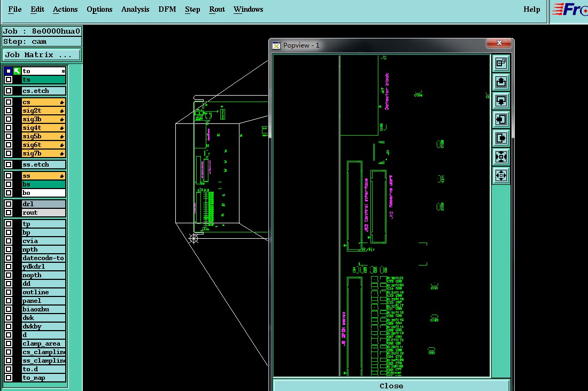Viewport: 588px width, 391px height.
Task: Close the Popview window with the X
Action: 499,43
